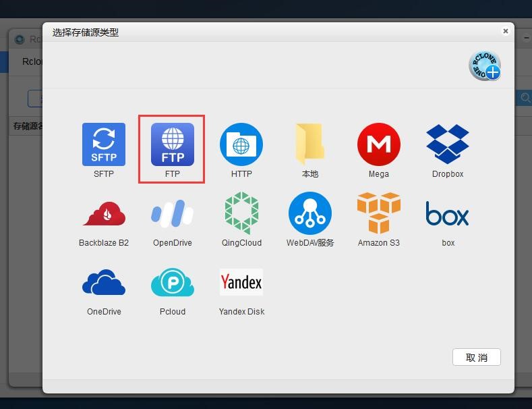
Task: Choose the FTP storage source icon
Action: click(173, 144)
